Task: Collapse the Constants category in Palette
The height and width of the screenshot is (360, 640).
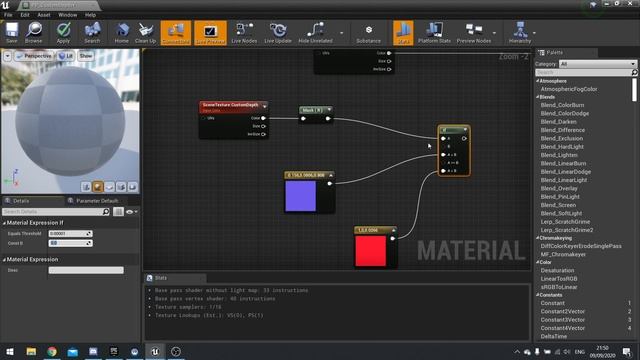Action: (538, 295)
